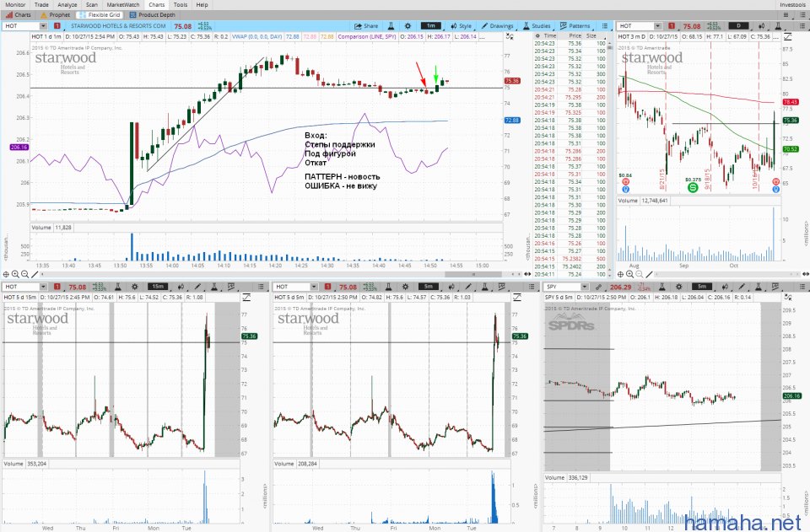
Task: Open the 1m timeframe selector
Action: (431, 26)
